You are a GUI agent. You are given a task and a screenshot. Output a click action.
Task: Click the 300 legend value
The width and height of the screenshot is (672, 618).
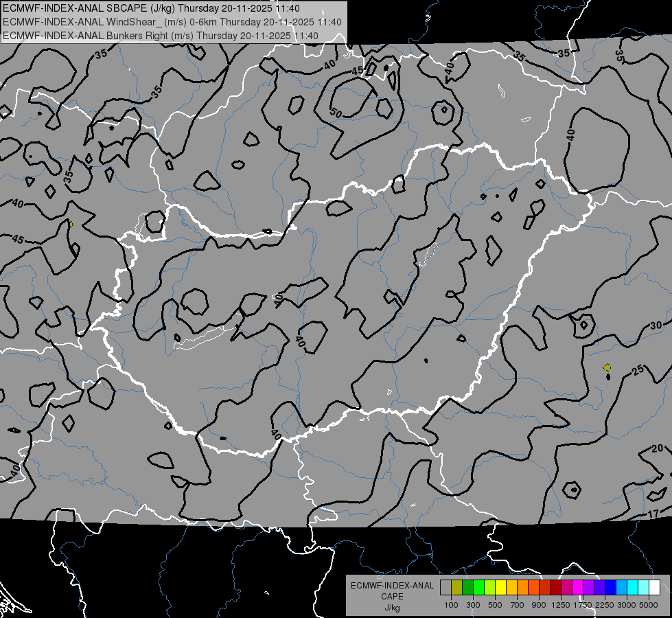473,605
